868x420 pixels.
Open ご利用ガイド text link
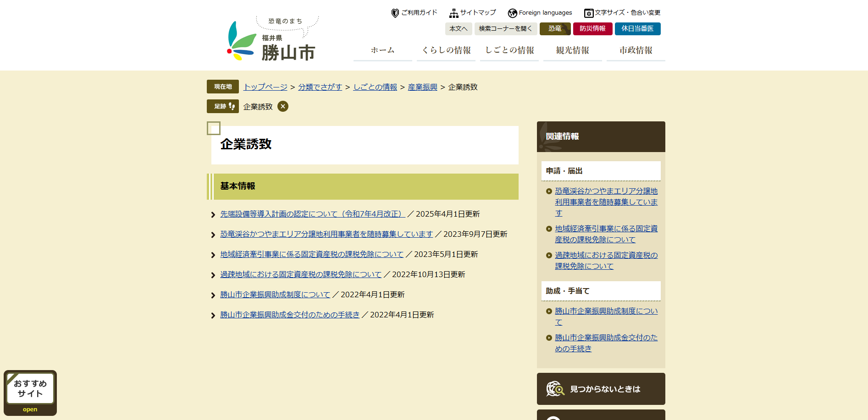pos(419,13)
